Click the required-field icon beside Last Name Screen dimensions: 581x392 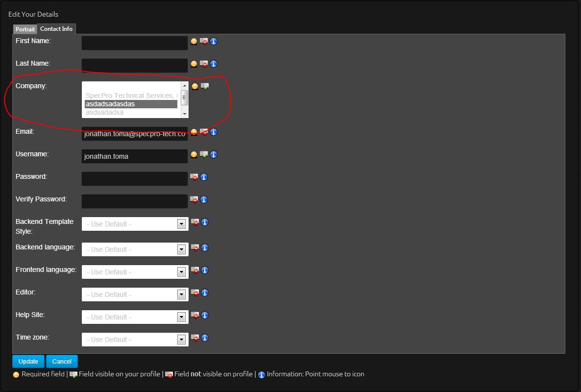(x=194, y=64)
